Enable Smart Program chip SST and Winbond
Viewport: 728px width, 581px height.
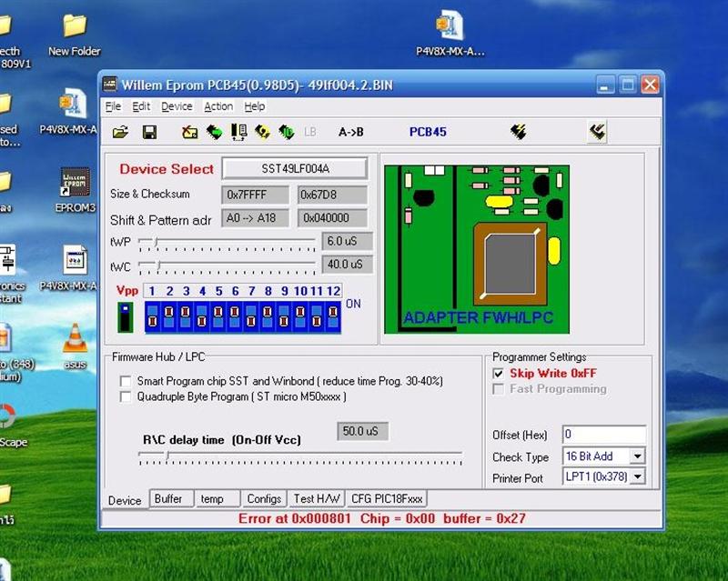126,382
